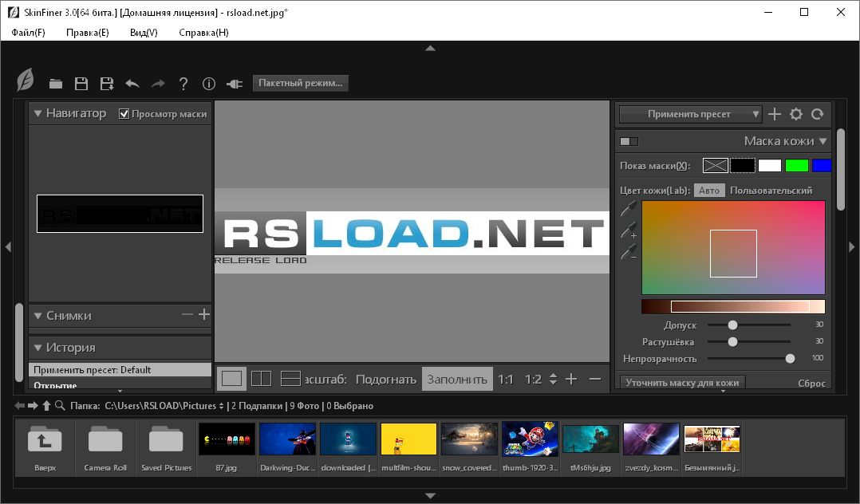The image size is (860, 504).
Task: Click the undo arrow icon
Action: point(132,84)
